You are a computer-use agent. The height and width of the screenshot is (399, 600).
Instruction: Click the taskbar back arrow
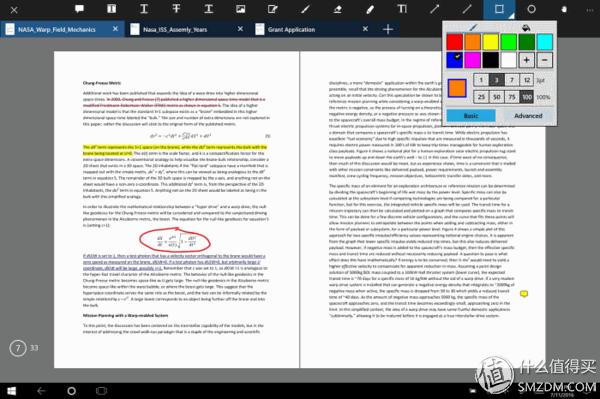pyautogui.click(x=41, y=391)
